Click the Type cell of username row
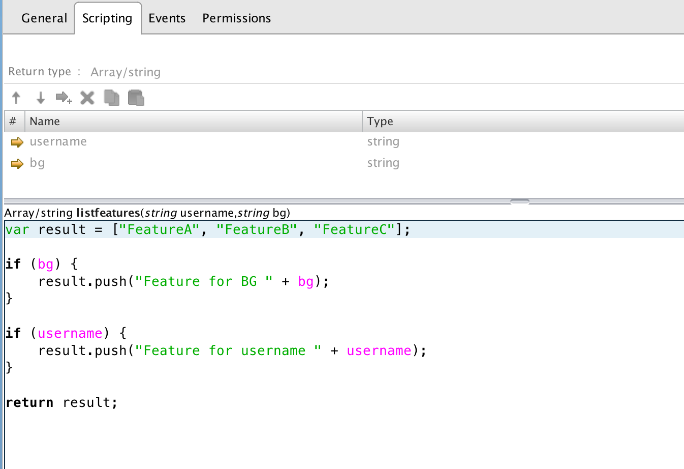684x469 pixels. [x=383, y=142]
